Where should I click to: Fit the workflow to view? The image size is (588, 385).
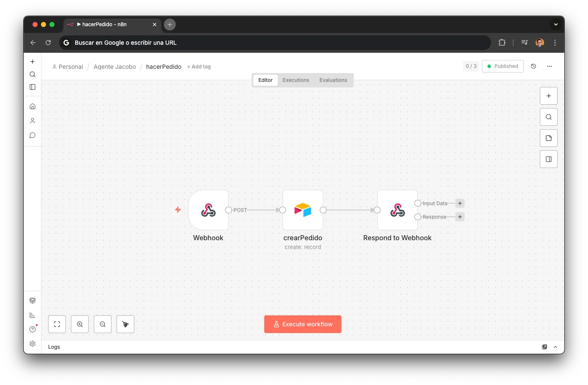click(57, 324)
